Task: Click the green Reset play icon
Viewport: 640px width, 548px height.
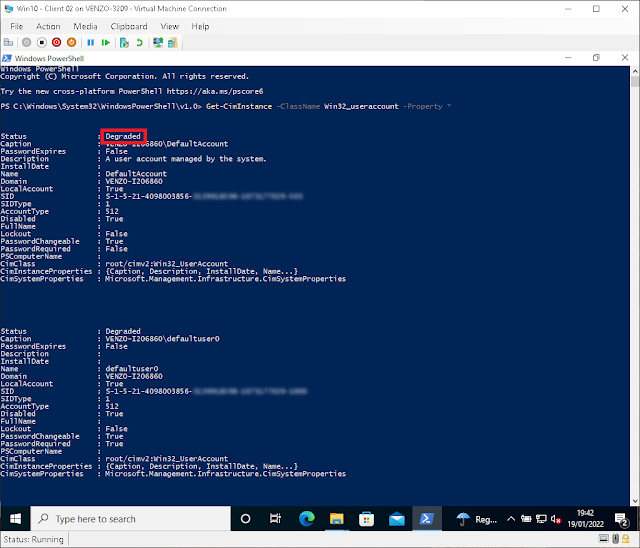Action: (x=106, y=42)
